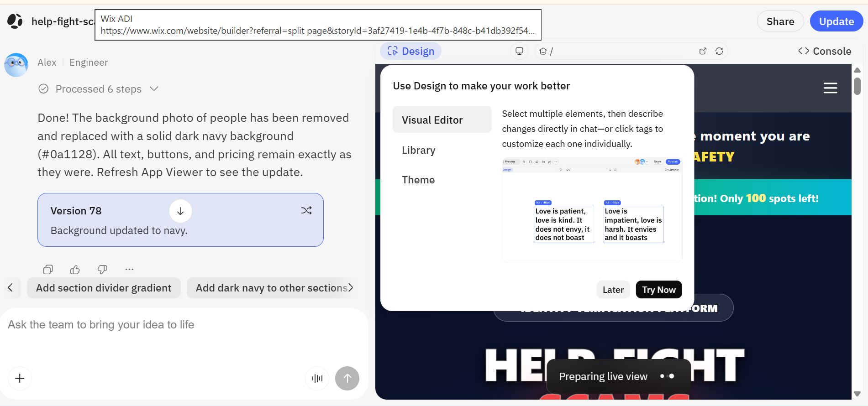Refresh the app viewer preview
This screenshot has height=406, width=868.
click(719, 51)
